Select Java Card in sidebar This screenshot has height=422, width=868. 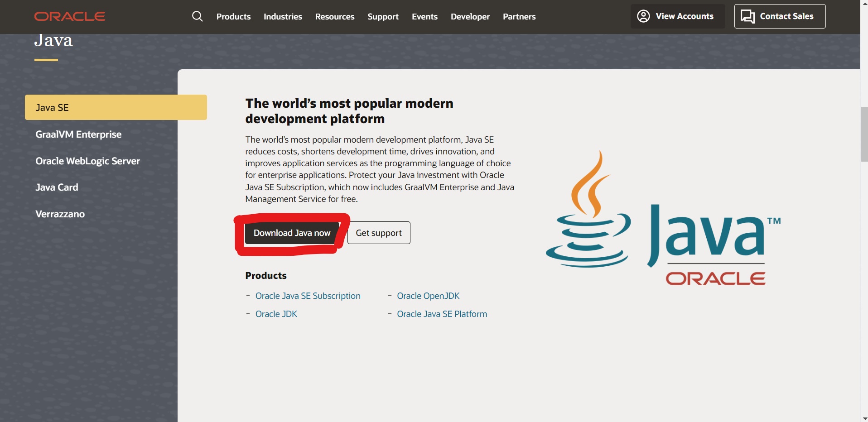pos(57,187)
